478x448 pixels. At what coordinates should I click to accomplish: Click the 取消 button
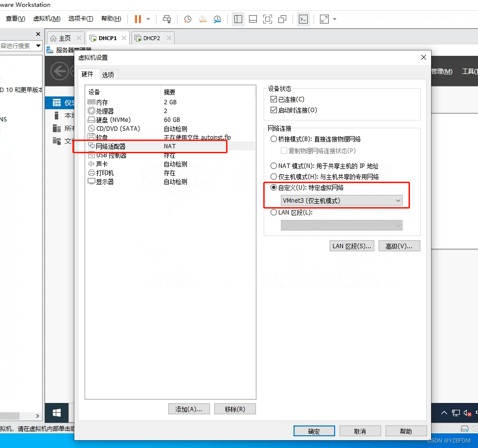[360, 431]
